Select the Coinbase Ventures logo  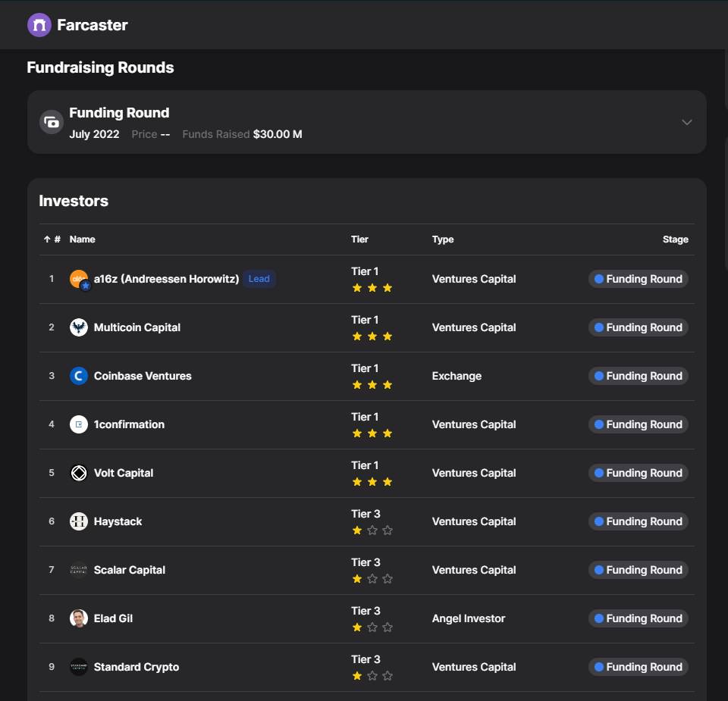78,376
